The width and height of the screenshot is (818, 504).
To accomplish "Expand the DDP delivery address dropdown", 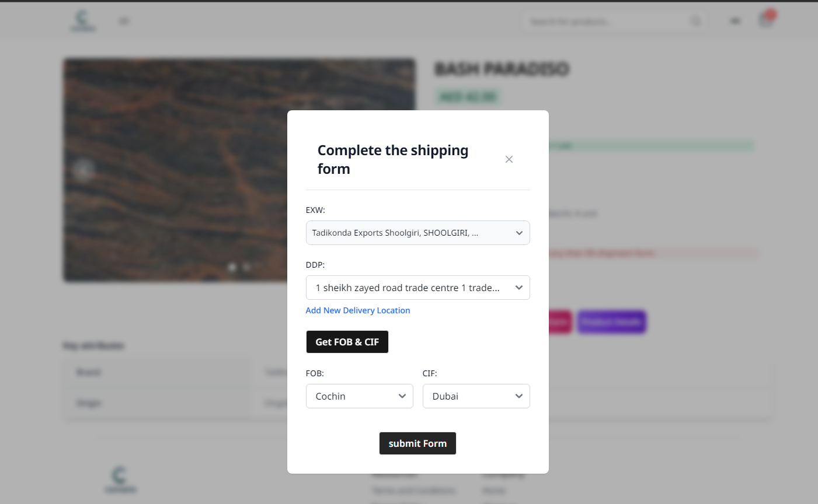I will 417,288.
